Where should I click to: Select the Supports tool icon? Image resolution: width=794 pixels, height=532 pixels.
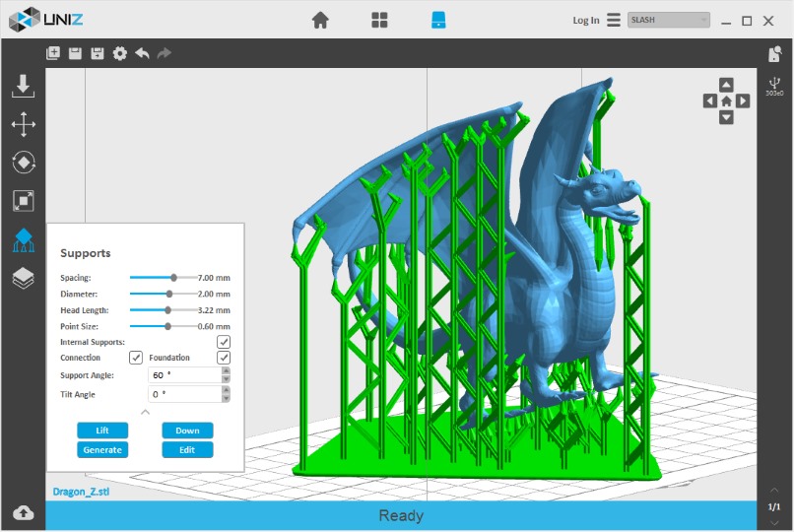coord(24,240)
